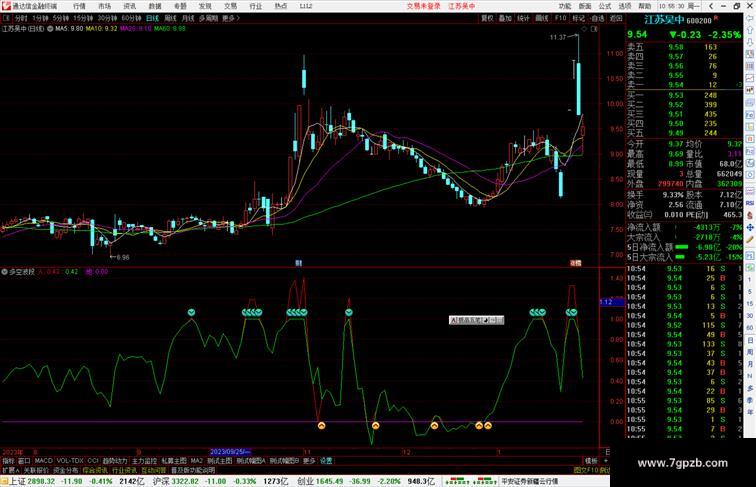Open the 资讯 menu
The image size is (756, 487).
pyautogui.click(x=130, y=6)
